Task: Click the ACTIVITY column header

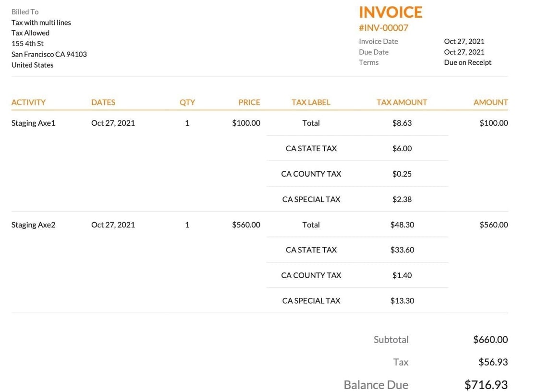Action: tap(28, 102)
